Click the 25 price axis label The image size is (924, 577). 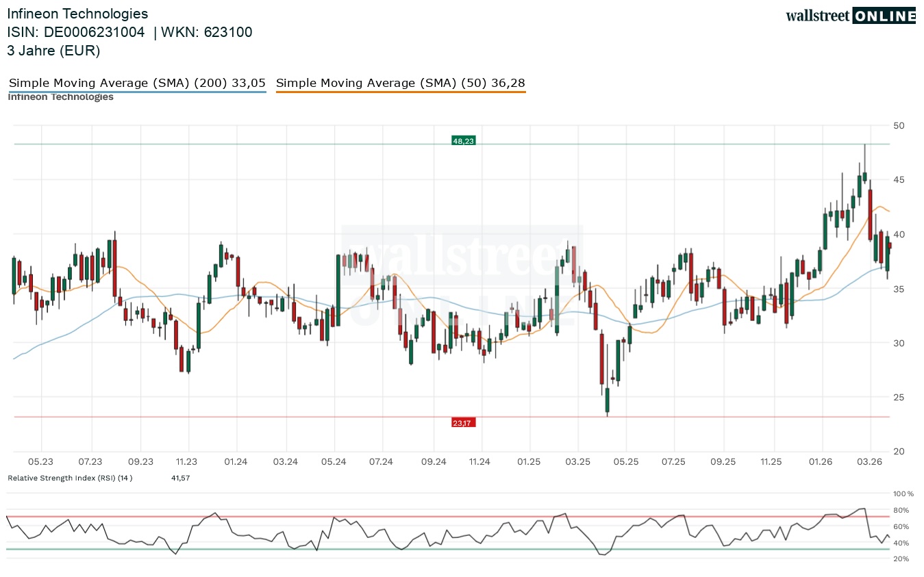point(899,397)
